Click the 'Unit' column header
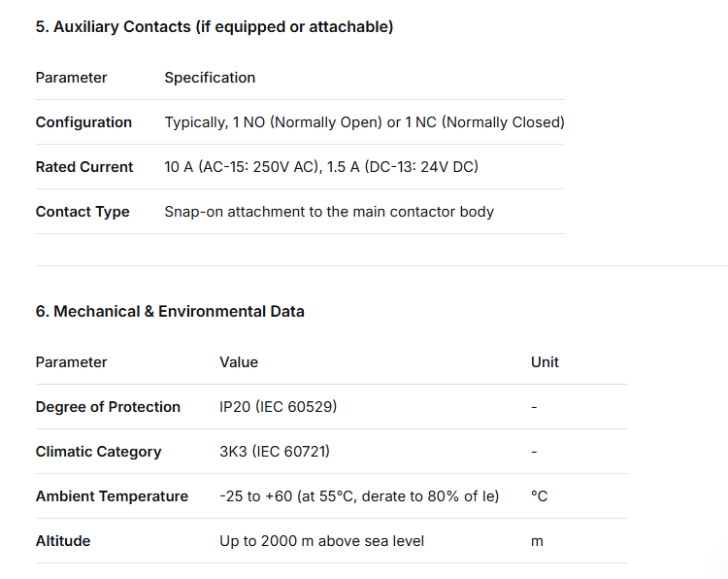 pos(545,362)
